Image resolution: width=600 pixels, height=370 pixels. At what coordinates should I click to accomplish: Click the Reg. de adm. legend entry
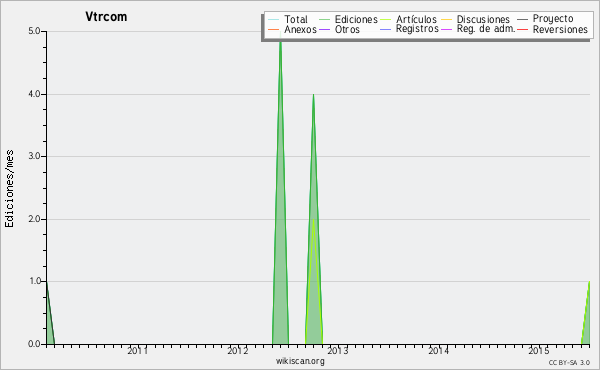[478, 29]
